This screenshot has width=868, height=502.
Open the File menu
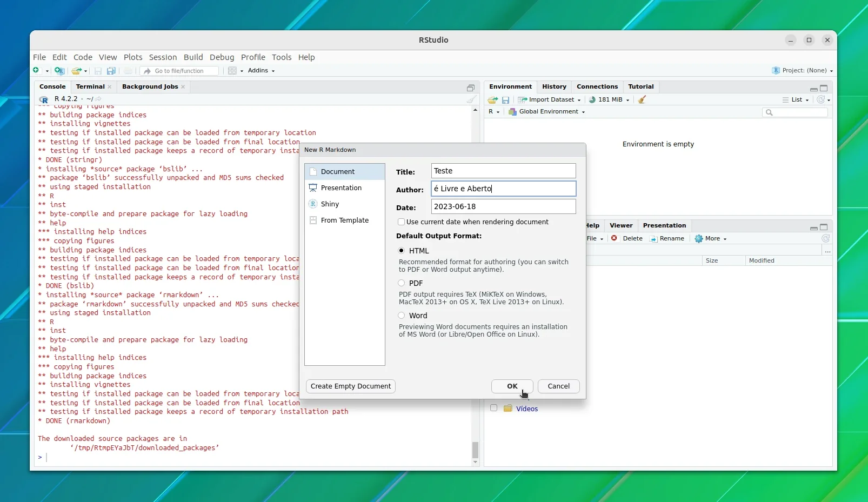click(x=39, y=57)
